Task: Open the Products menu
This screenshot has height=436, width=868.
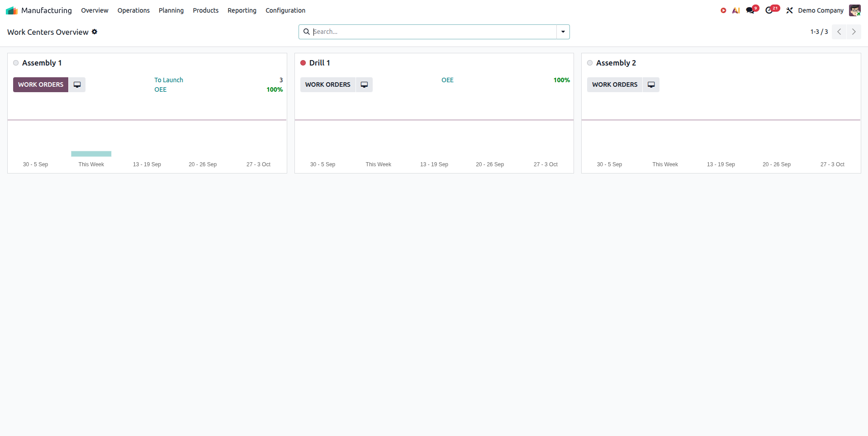Action: [205, 10]
